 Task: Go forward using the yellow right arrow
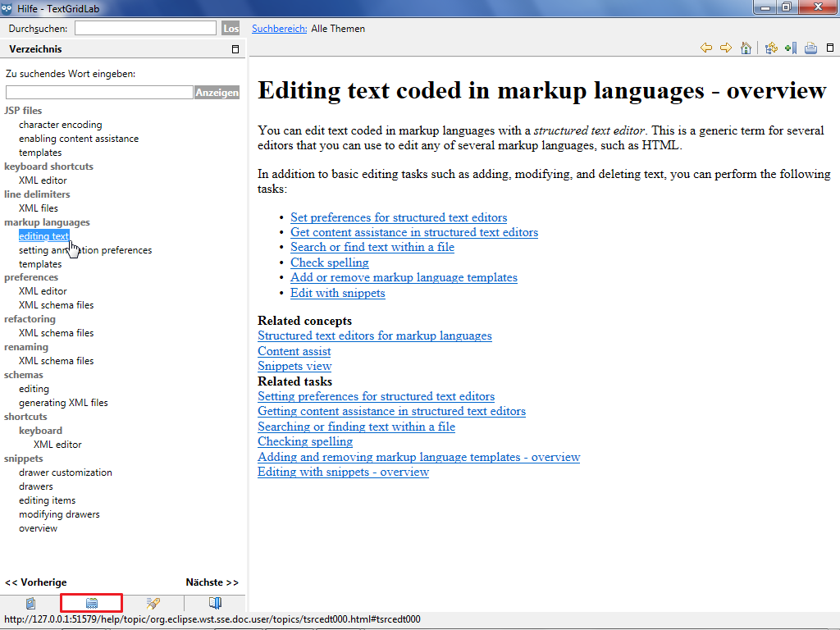[726, 48]
